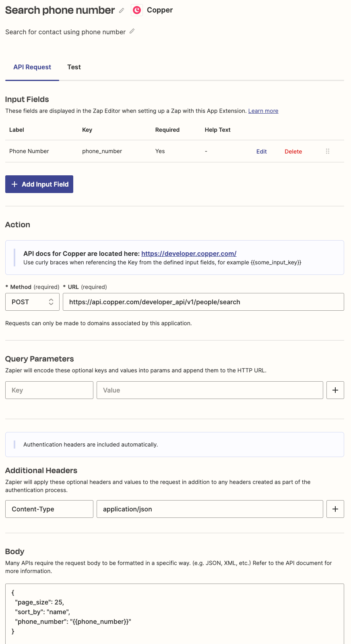This screenshot has width=351, height=644.
Task: Click the Requests can only be made to domains note
Action: (x=99, y=323)
